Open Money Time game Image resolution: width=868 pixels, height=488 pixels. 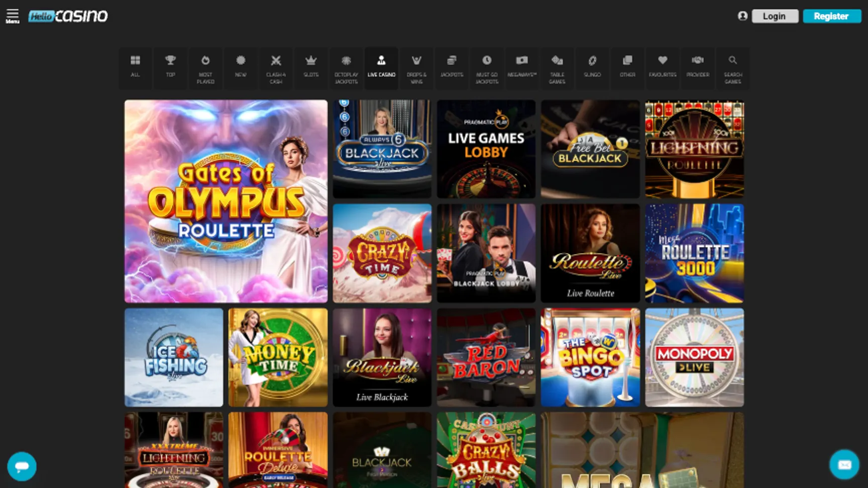(x=278, y=357)
